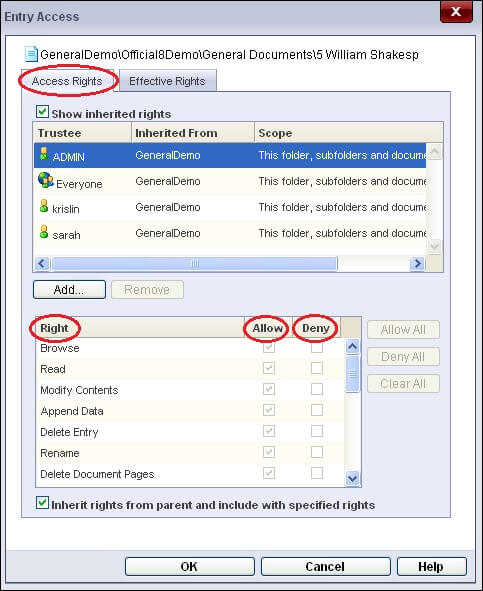
Task: Click the trustee list scroll-left arrow
Action: pos(42,263)
